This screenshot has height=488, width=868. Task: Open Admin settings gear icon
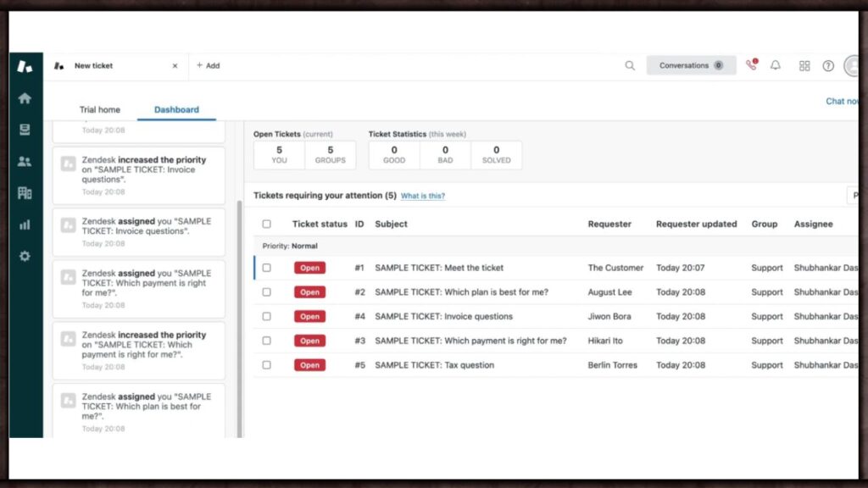[25, 256]
